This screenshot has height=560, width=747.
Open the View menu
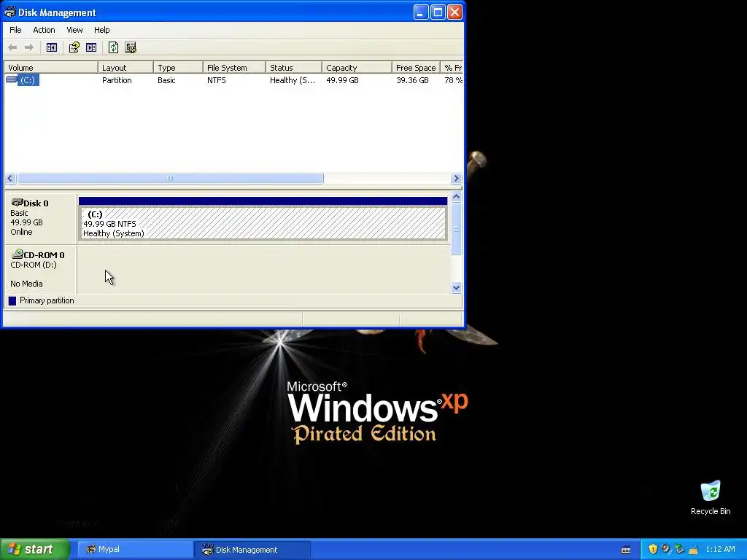[x=74, y=29]
